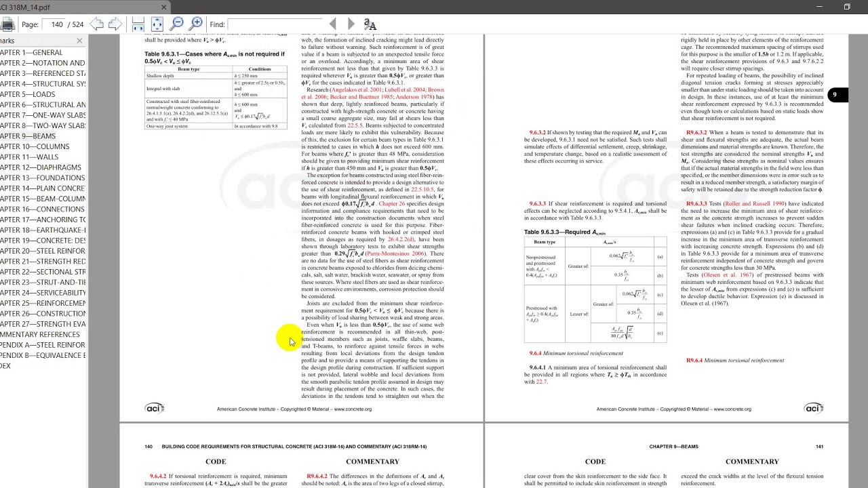Follow the Angelakos et al. 2001 reference link
The height and width of the screenshot is (488, 868).
(357, 89)
